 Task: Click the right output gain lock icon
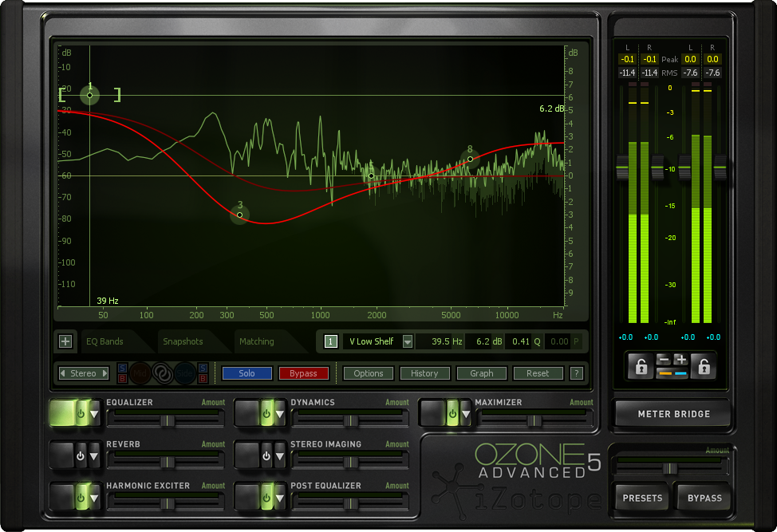click(704, 367)
